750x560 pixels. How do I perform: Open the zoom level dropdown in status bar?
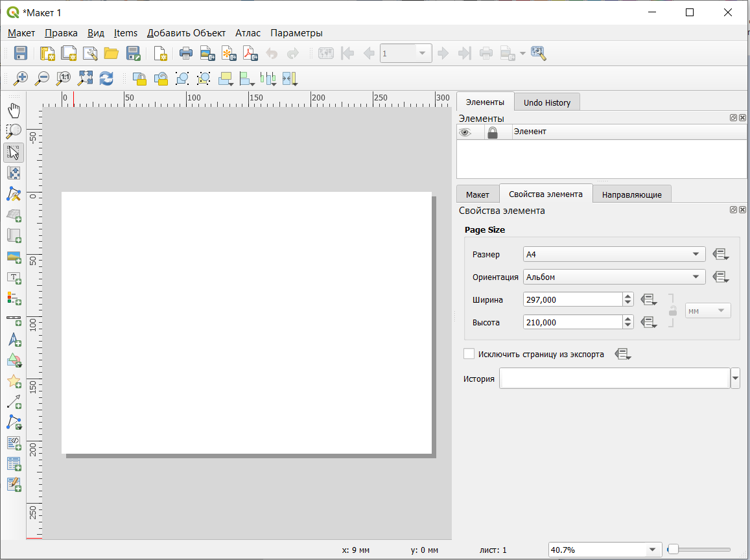[x=653, y=550]
